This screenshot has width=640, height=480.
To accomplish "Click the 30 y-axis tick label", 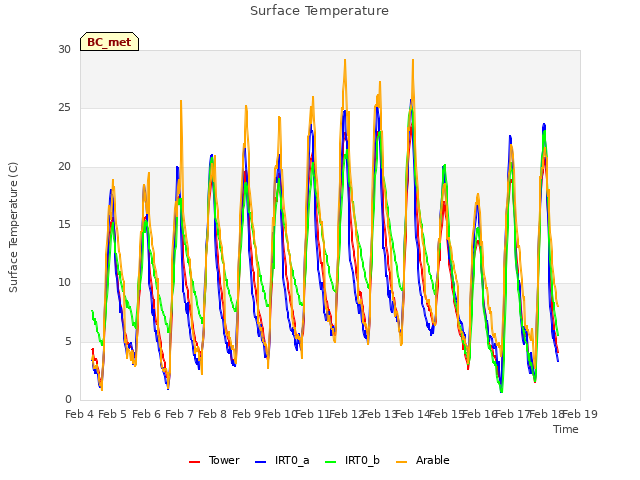I will point(64,50).
